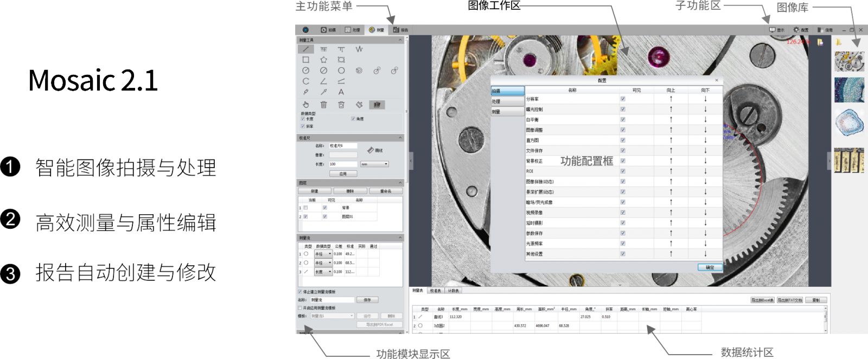Viewport: 868px width, 359px height.
Task: Click 新建 to create a layer
Action: click(x=315, y=191)
